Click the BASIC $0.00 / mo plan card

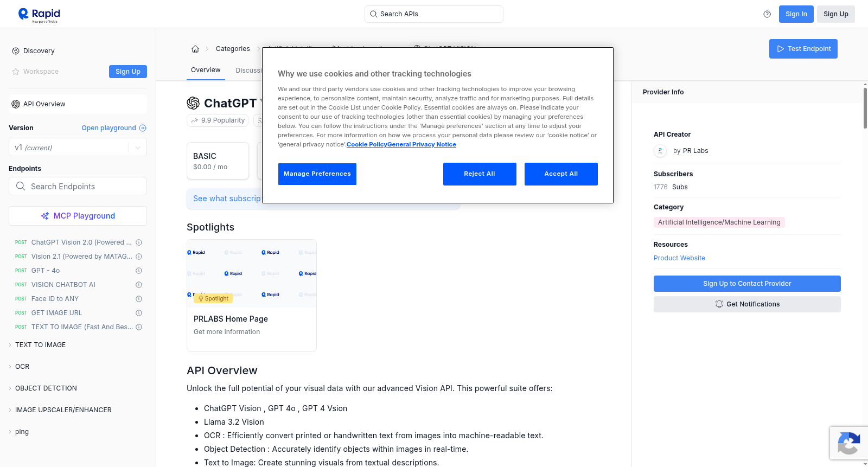[218, 161]
